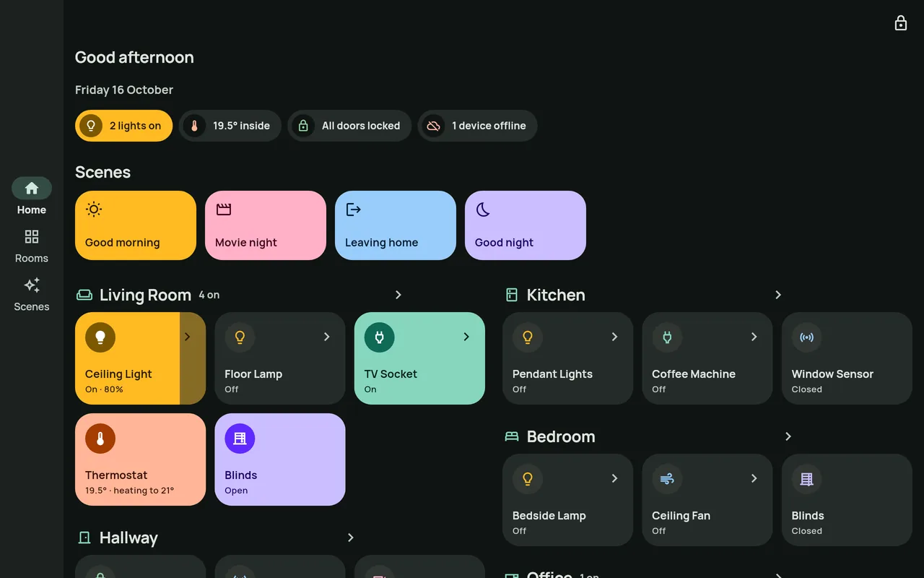
Task: Toggle the Ceiling Light bulb icon
Action: point(100,337)
